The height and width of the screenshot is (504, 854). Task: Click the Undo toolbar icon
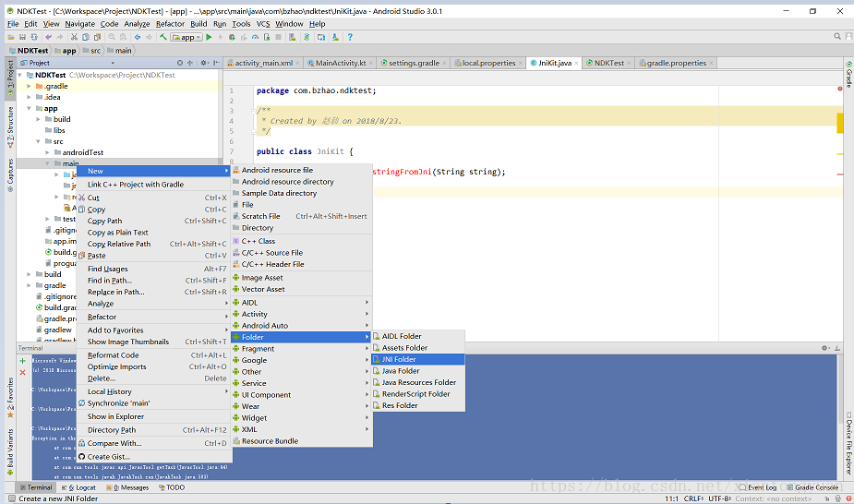[x=49, y=37]
